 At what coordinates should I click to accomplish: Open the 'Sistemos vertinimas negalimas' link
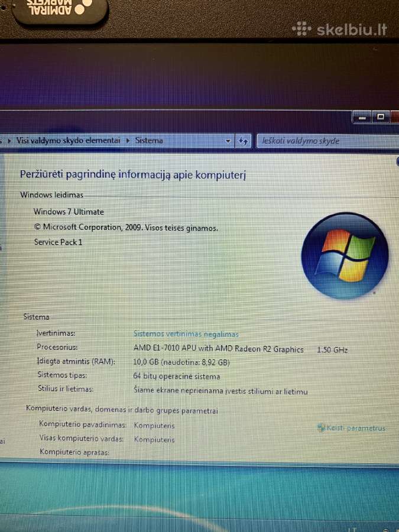tap(186, 334)
